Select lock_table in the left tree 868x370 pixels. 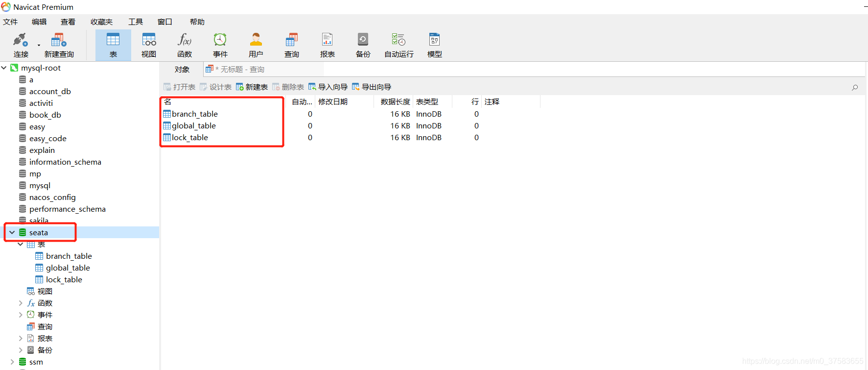64,280
